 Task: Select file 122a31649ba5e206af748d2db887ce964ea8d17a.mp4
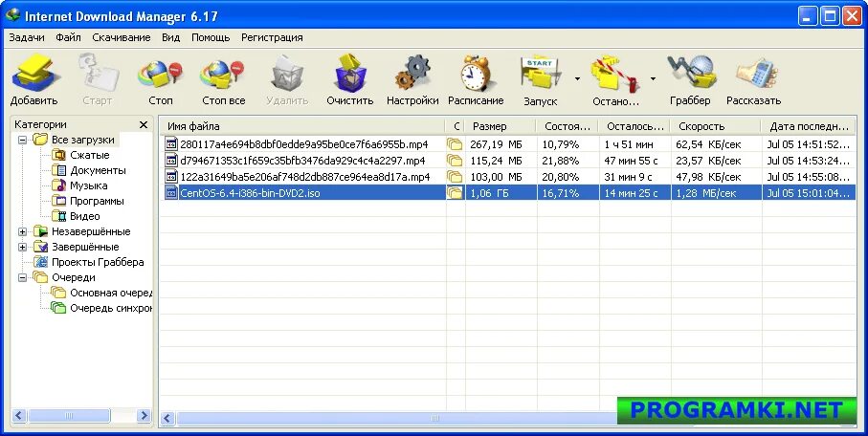305,177
